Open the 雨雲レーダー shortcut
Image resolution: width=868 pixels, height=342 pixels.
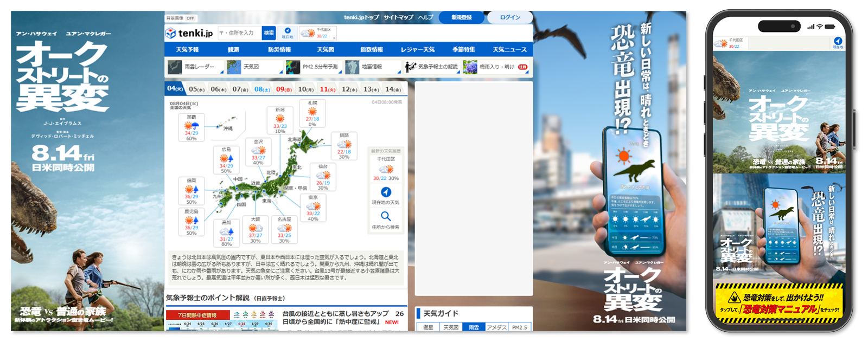195,67
